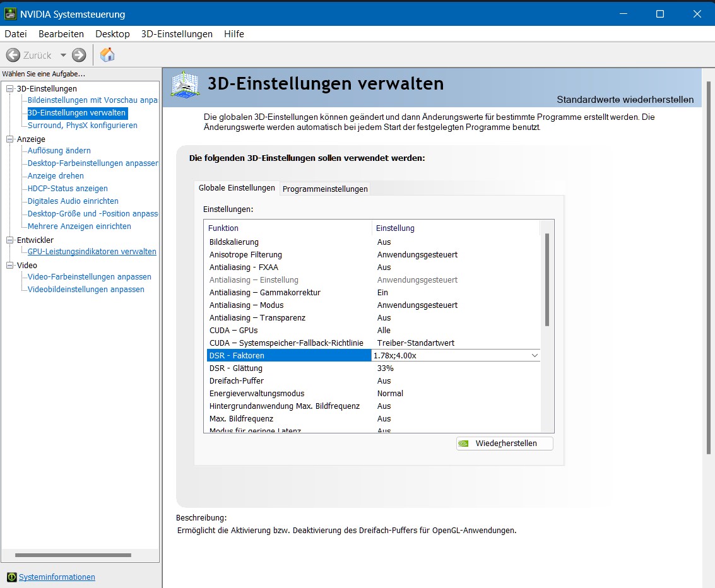Viewport: 715px width, 588px height.
Task: Select CUDA – GPUs row
Action: pyautogui.click(x=373, y=331)
